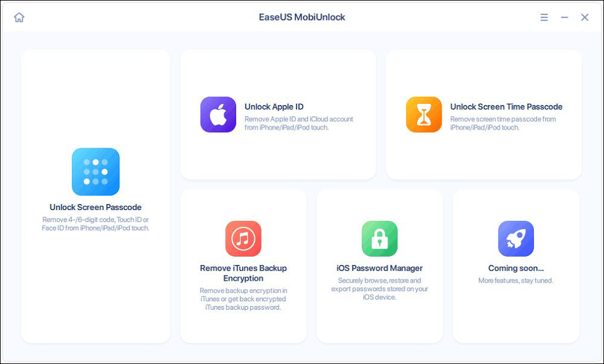The width and height of the screenshot is (604, 364).
Task: Open the iOS Password Manager heading
Action: (379, 268)
